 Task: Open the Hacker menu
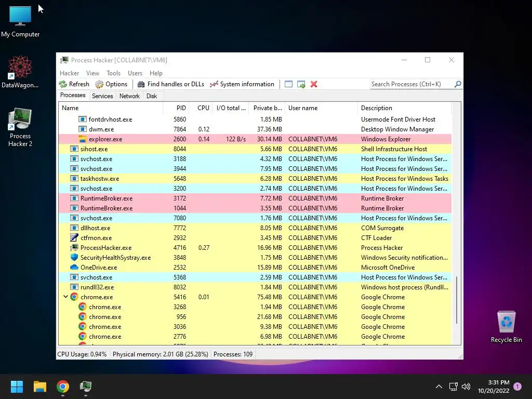point(69,73)
